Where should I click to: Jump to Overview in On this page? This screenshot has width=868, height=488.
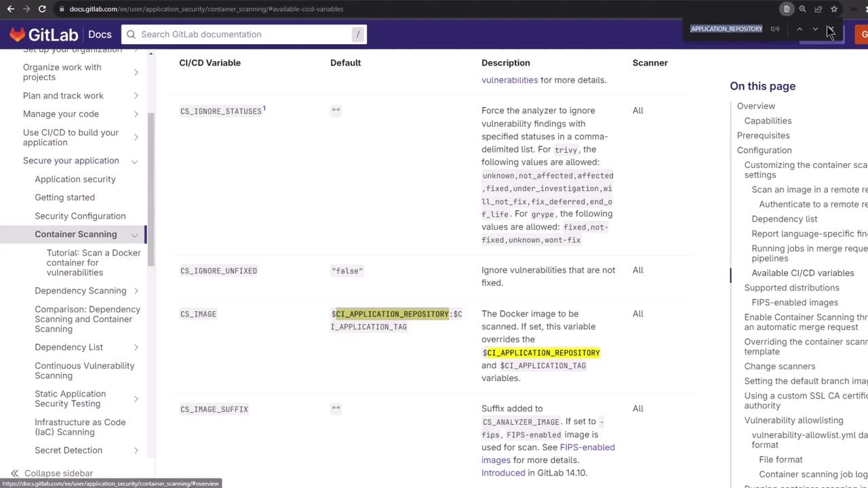click(756, 106)
